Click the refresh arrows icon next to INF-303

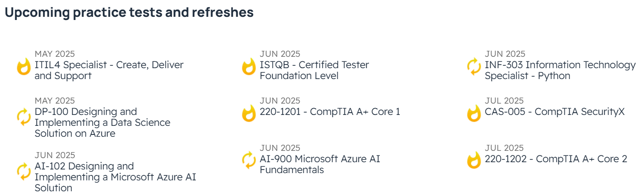[x=474, y=67]
